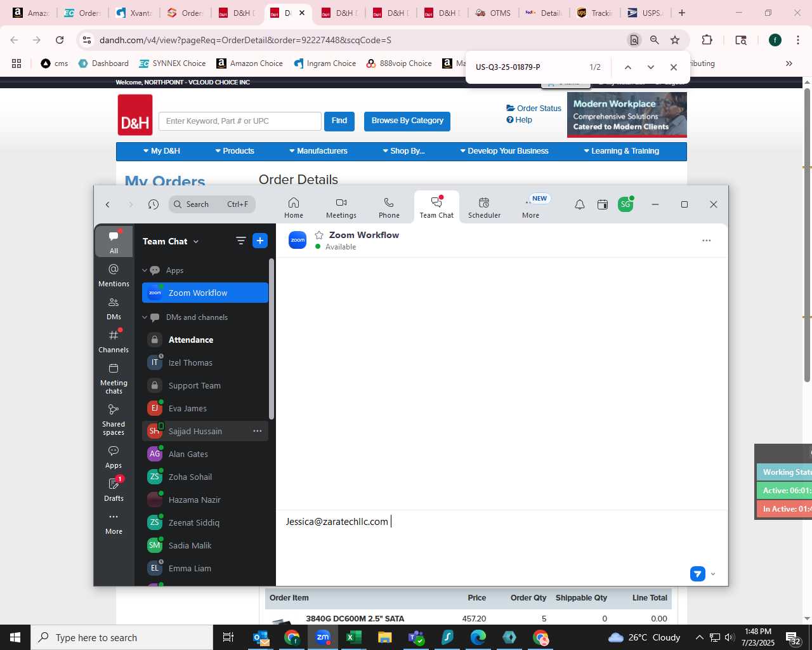
Task: Open the More menu in Zoom toolbar
Action: (x=530, y=208)
